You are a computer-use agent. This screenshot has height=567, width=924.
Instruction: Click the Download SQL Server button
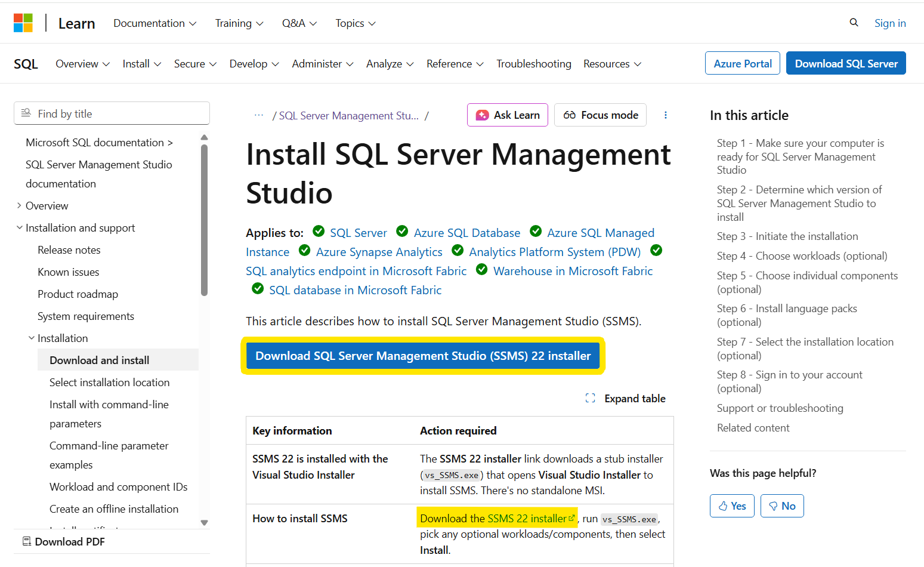click(845, 63)
